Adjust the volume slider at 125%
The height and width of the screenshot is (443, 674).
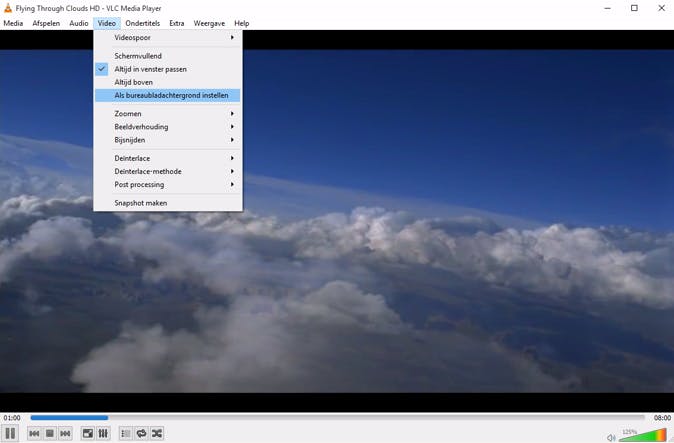click(x=643, y=435)
